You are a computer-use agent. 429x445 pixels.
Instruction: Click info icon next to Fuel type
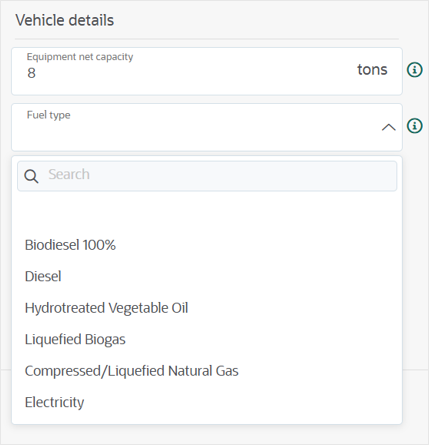(x=415, y=126)
